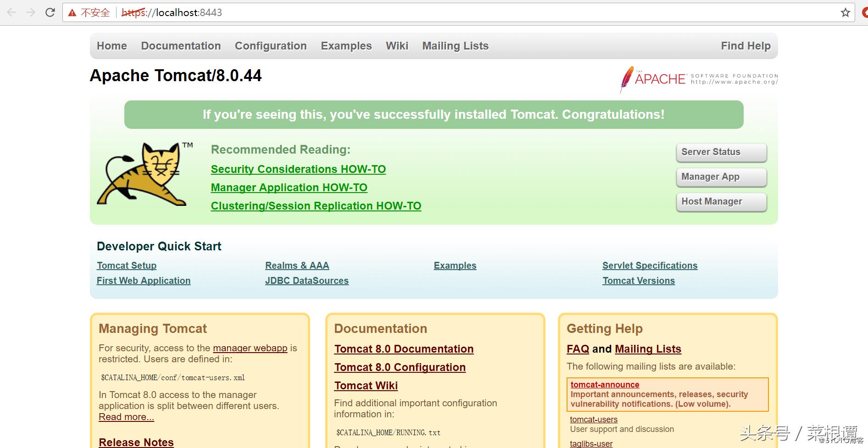Open the Configuration nav menu item
This screenshot has height=448, width=868.
[x=271, y=46]
